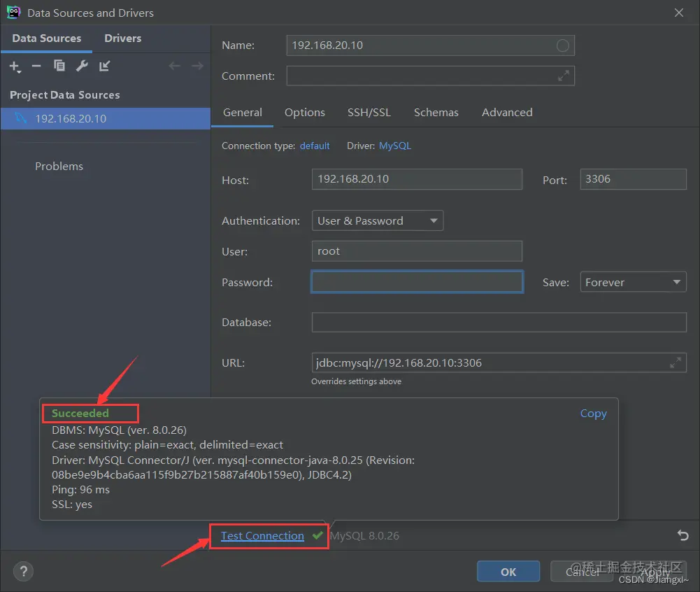This screenshot has width=700, height=592.
Task: Open the Save password dropdown
Action: 633,283
